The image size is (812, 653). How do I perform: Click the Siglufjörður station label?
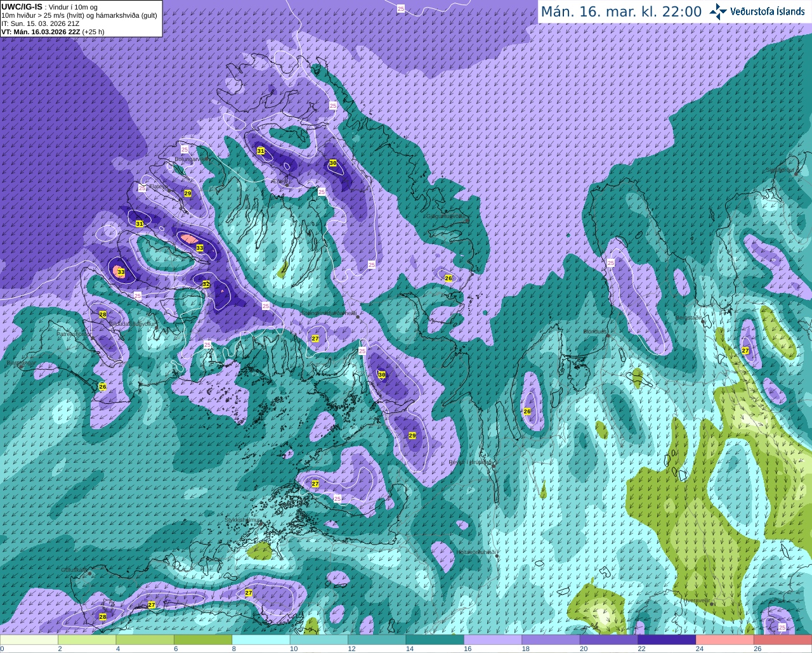pyautogui.click(x=780, y=170)
